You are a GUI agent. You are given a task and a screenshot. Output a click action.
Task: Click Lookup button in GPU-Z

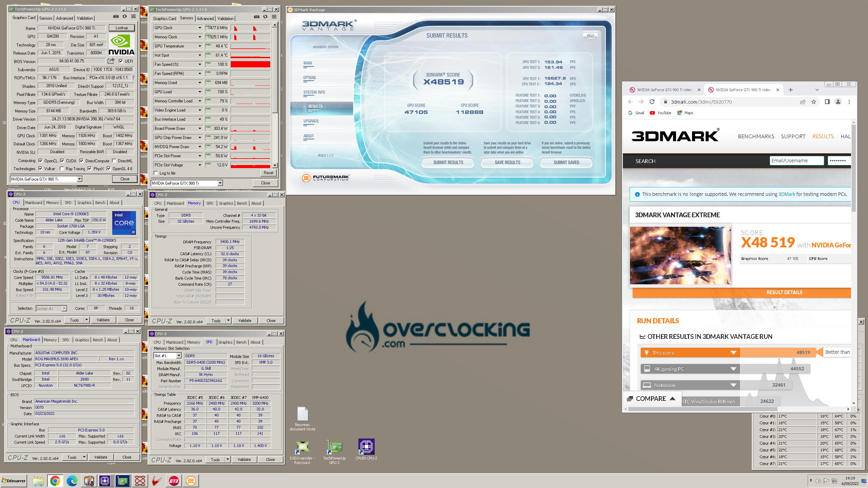point(122,28)
